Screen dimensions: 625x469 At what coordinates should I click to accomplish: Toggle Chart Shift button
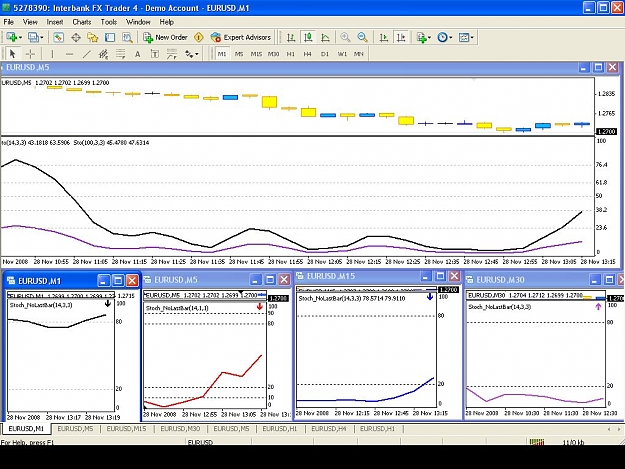coord(401,37)
